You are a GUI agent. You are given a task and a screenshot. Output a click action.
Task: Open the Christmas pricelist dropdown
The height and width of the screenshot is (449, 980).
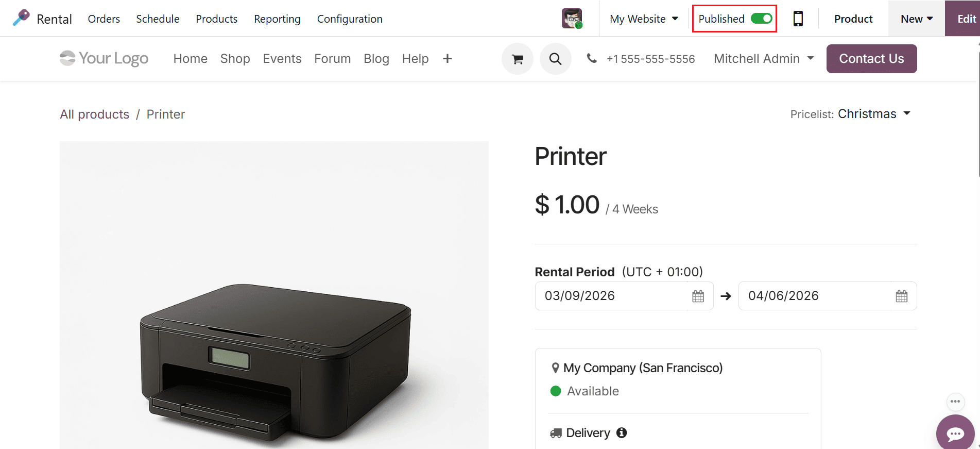click(x=874, y=114)
